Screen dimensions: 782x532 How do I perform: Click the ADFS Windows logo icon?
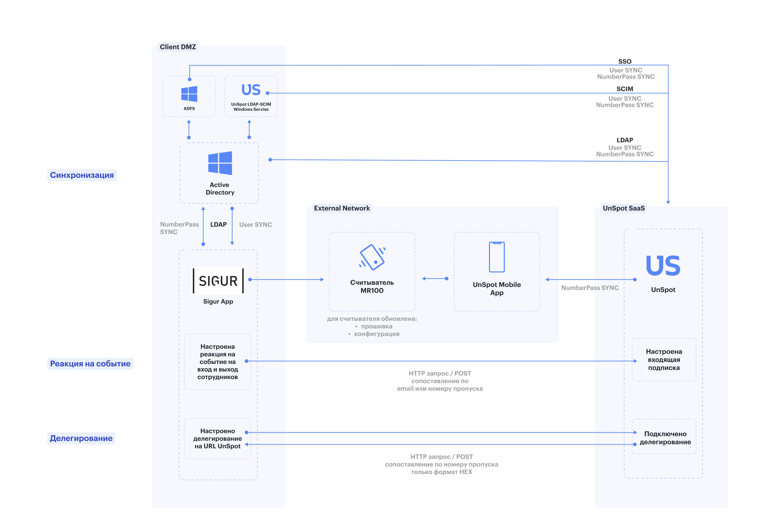(189, 94)
